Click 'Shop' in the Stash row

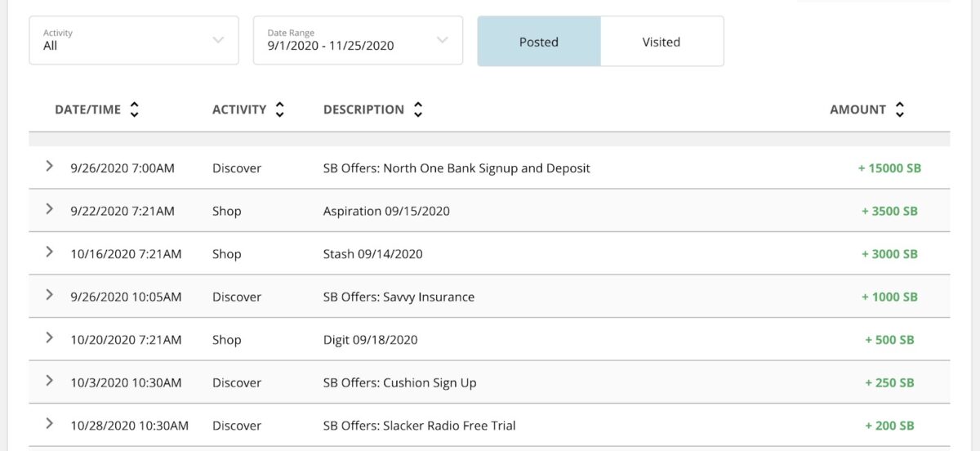point(227,254)
